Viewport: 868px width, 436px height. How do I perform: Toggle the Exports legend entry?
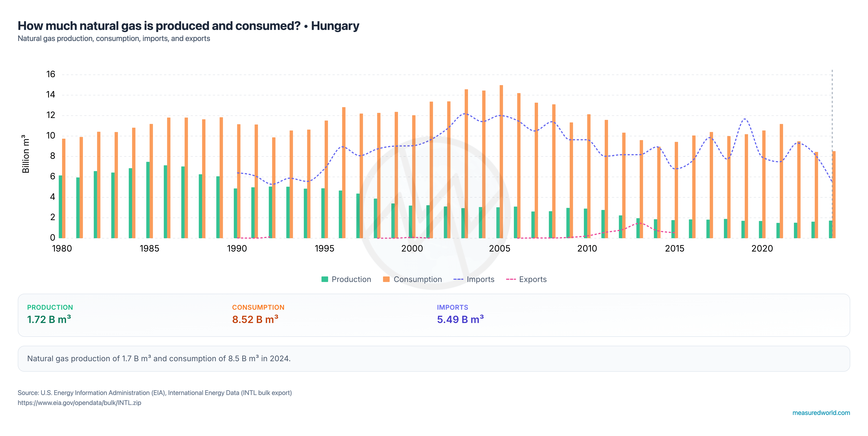tap(526, 279)
